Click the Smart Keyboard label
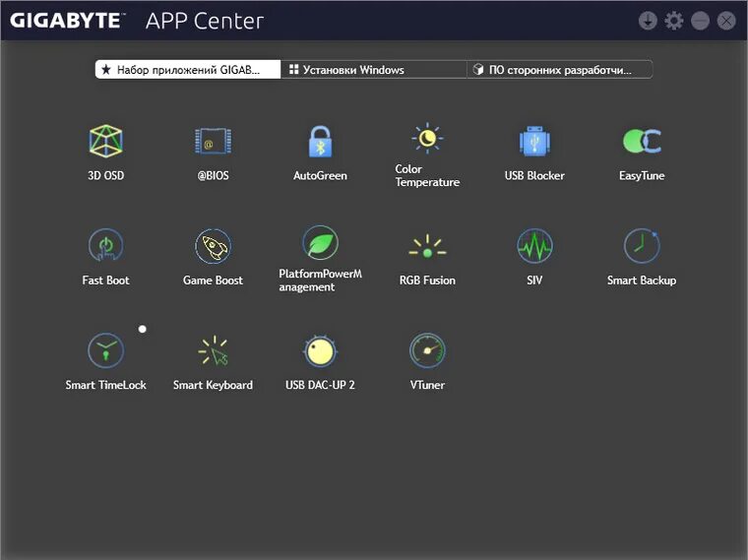 (x=213, y=385)
